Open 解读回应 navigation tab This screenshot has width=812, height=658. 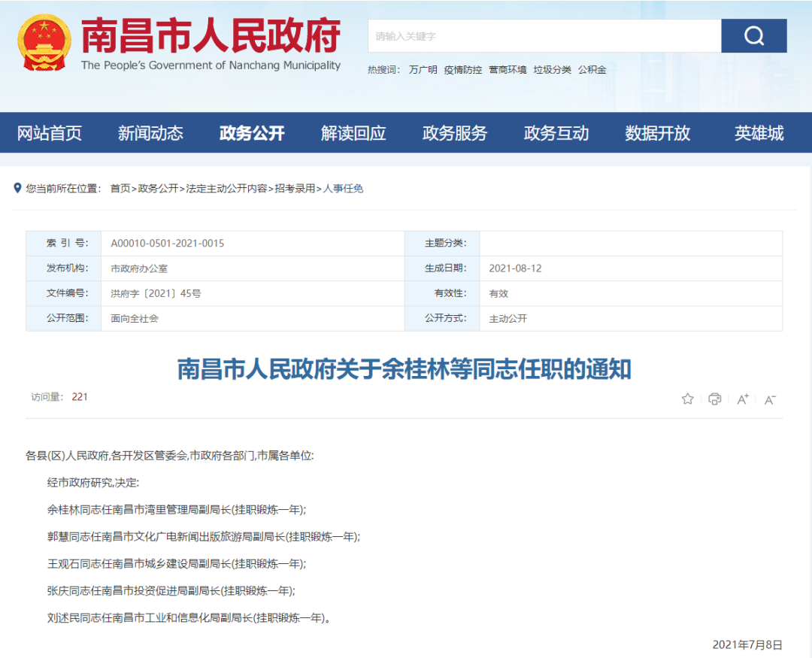353,133
